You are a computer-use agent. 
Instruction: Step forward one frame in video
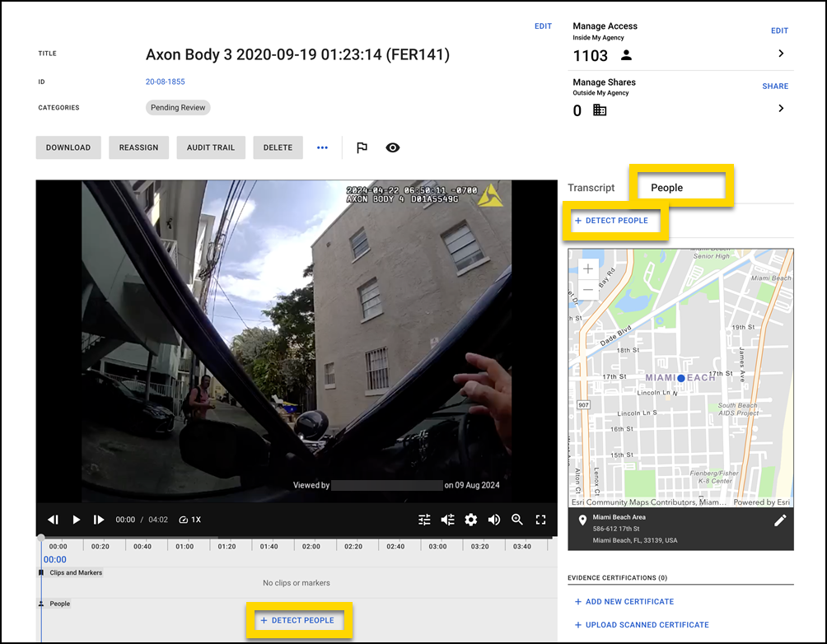[99, 520]
